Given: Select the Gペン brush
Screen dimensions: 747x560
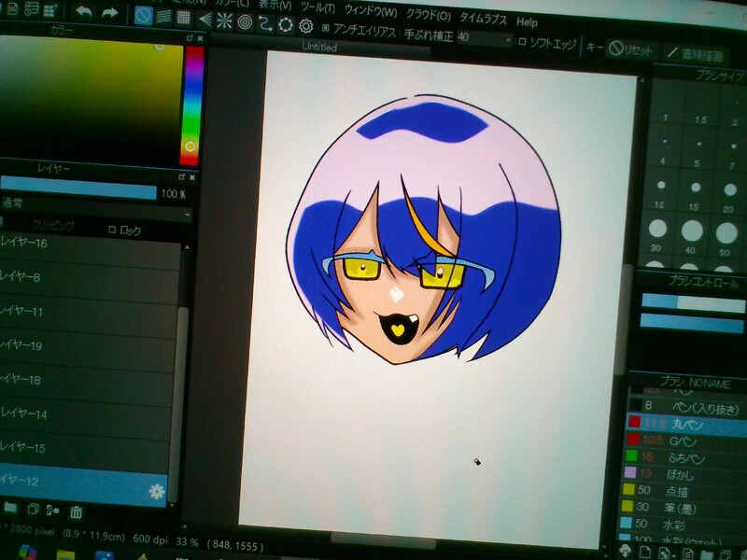Looking at the screenshot, I should coord(685,441).
